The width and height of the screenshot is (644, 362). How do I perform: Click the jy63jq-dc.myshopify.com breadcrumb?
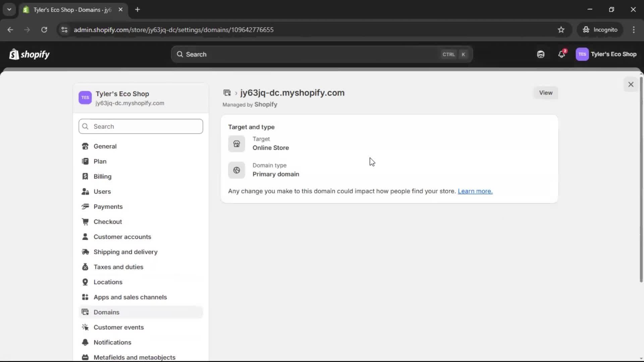tap(292, 93)
